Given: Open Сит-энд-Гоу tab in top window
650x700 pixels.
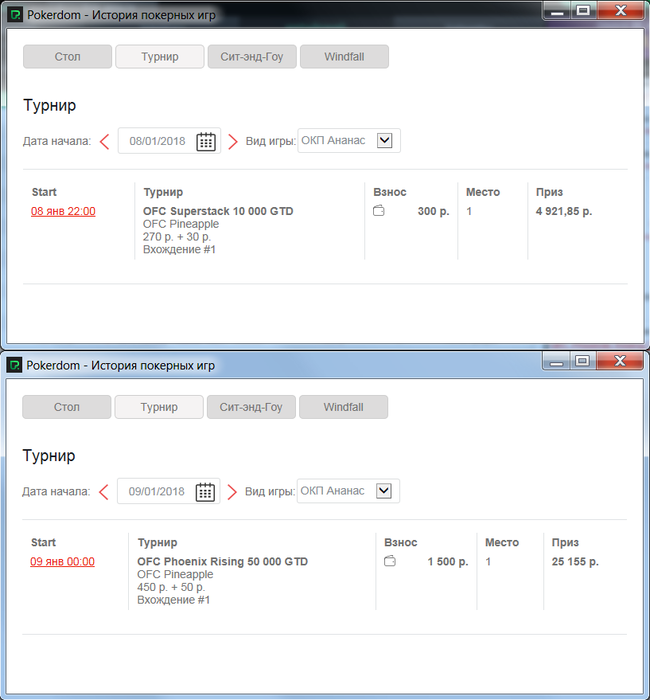Looking at the screenshot, I should pyautogui.click(x=252, y=57).
